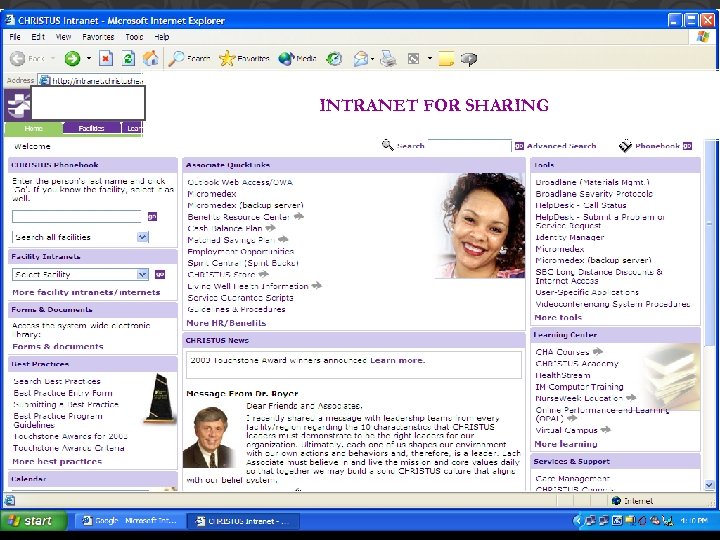Screen dimensions: 720x540
Task: Open the File menu
Action: 15,37
